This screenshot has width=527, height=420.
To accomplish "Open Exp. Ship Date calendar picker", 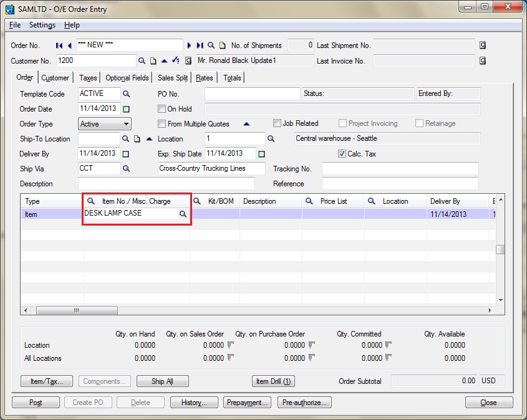I will coord(261,154).
